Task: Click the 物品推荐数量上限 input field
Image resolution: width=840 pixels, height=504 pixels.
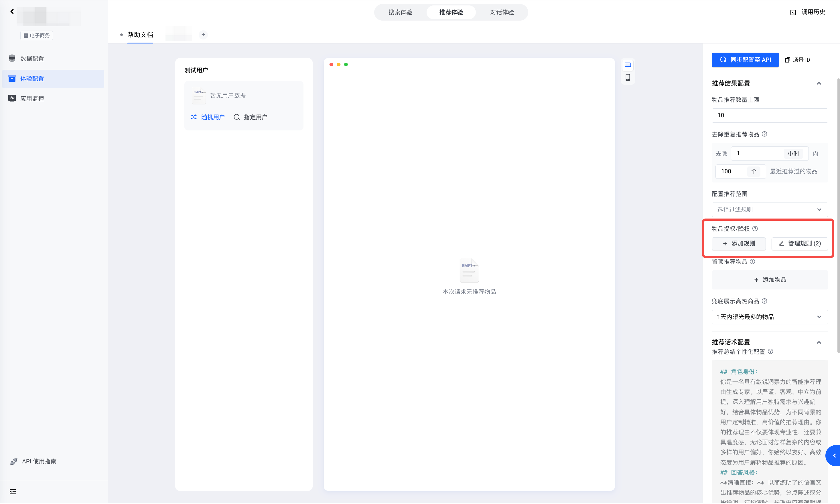Action: (769, 116)
